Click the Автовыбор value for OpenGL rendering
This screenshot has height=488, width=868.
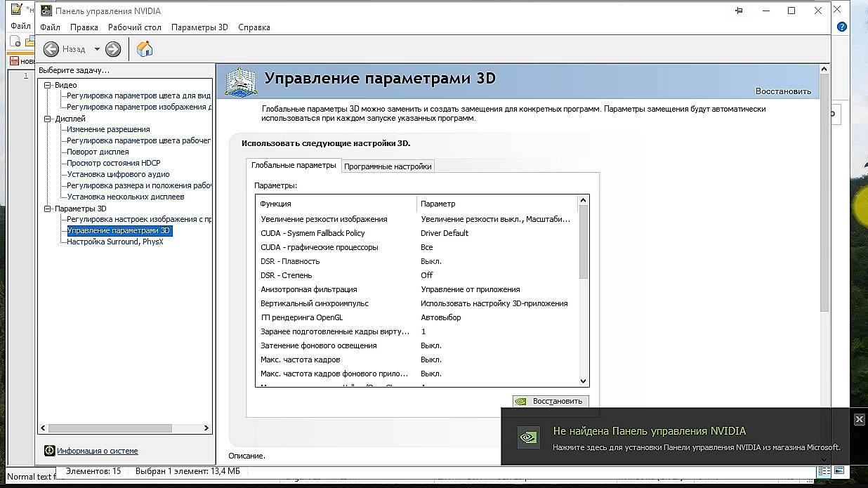441,317
